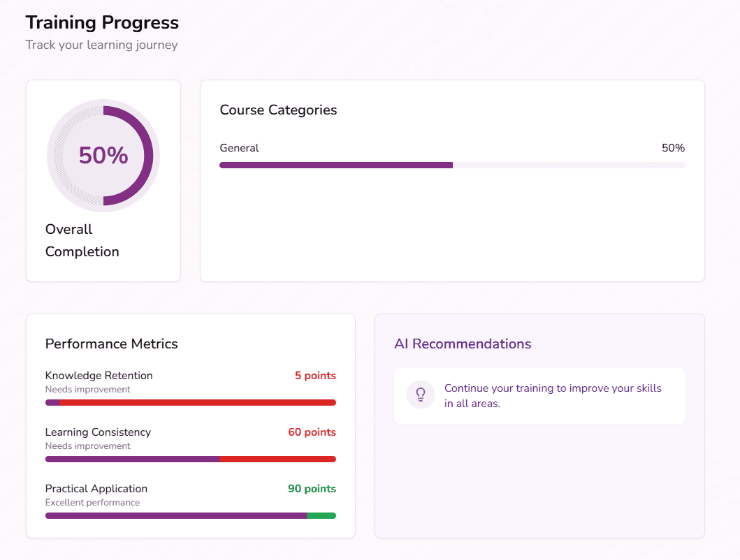Image resolution: width=740 pixels, height=560 pixels.
Task: Open the Training Progress heading
Action: 101,22
